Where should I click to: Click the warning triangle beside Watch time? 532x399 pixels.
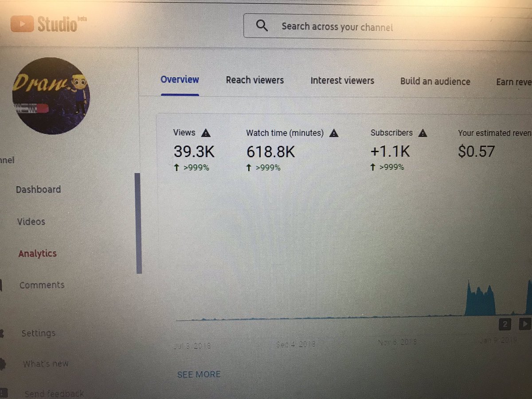pyautogui.click(x=334, y=133)
